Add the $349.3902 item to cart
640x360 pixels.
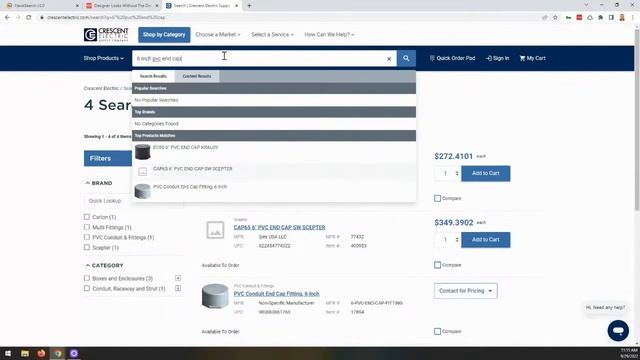(x=486, y=240)
